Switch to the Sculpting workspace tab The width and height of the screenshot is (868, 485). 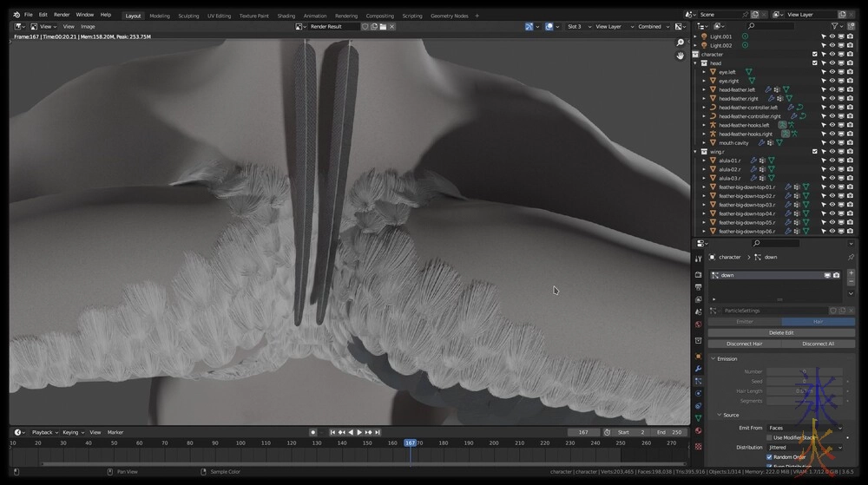tap(188, 16)
